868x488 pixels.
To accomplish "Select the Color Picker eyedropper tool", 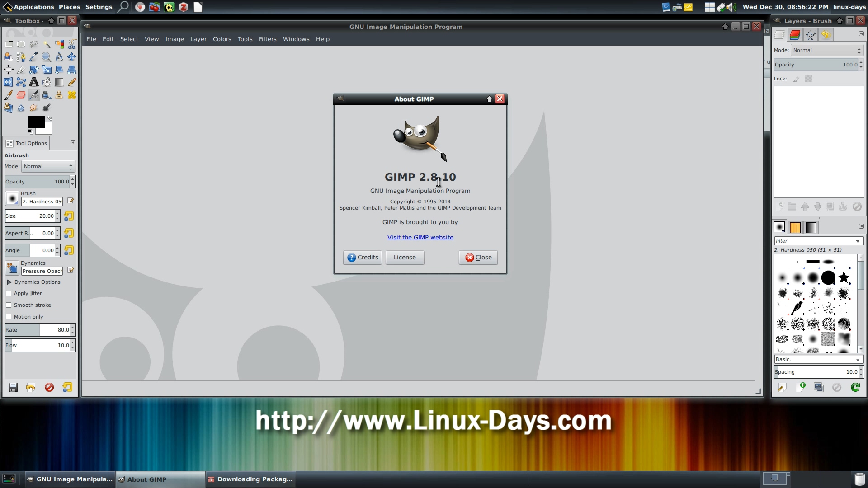I will (x=34, y=57).
